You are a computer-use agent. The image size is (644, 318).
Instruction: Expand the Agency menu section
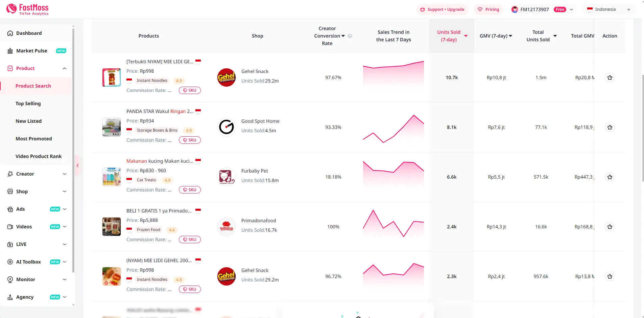(65, 297)
